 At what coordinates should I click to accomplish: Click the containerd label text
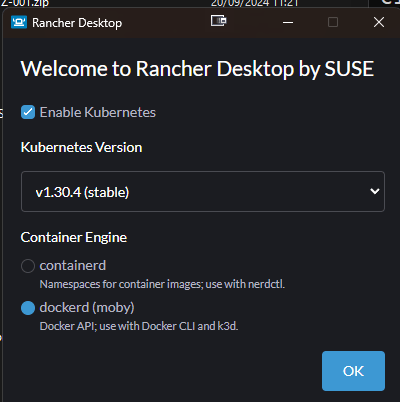pyautogui.click(x=73, y=266)
